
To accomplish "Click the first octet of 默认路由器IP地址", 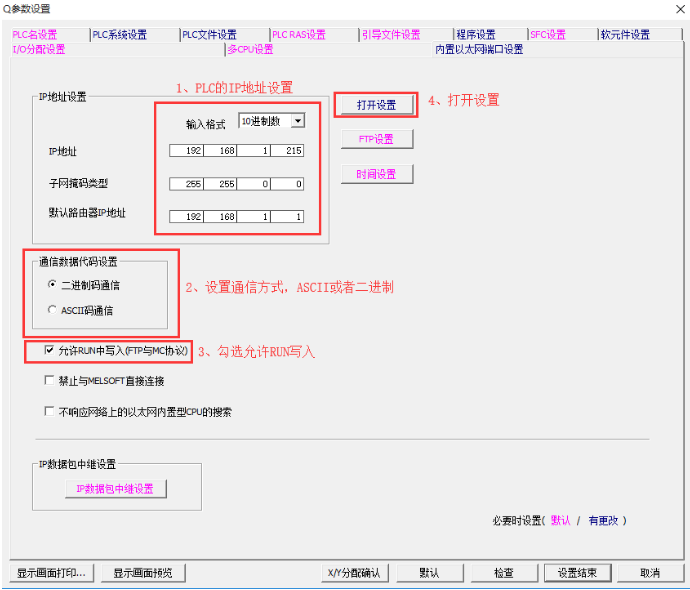I will (x=186, y=216).
